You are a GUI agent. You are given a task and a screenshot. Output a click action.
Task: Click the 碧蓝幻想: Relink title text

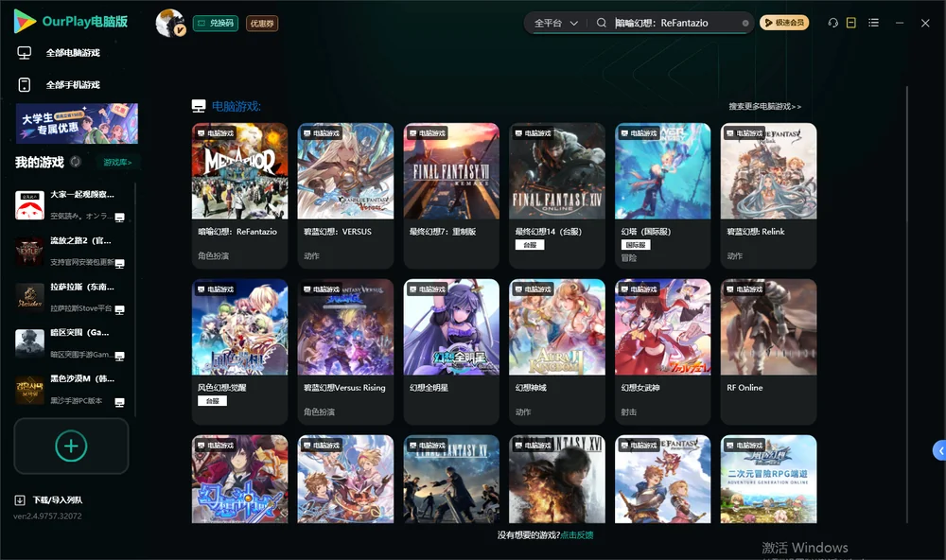pos(755,232)
